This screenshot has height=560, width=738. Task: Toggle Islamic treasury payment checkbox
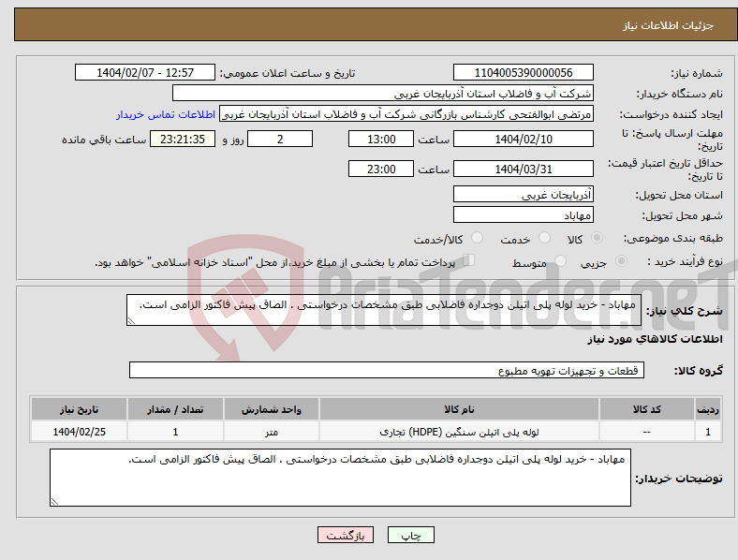coord(469,260)
